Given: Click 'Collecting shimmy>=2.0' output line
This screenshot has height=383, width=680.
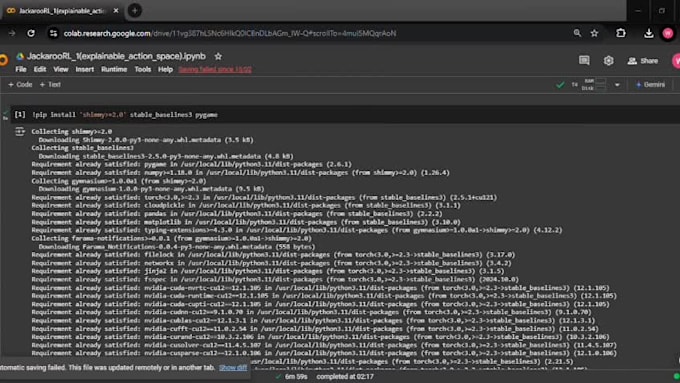Looking at the screenshot, I should (72, 131).
